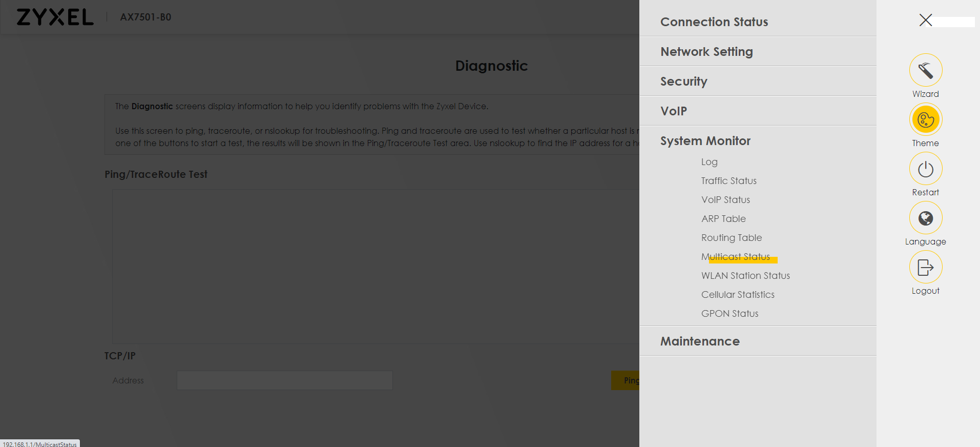Open the ARP Table page

(723, 219)
